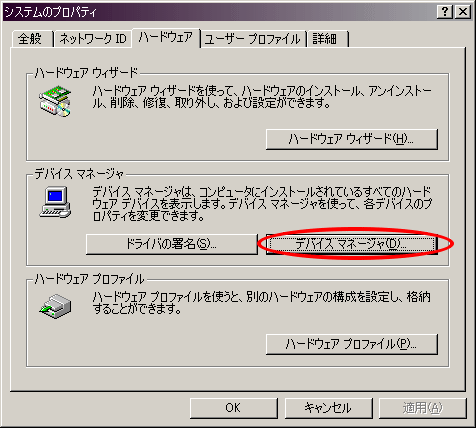
Task: Click the Hardware Profiles docking icon
Action: pyautogui.click(x=55, y=306)
